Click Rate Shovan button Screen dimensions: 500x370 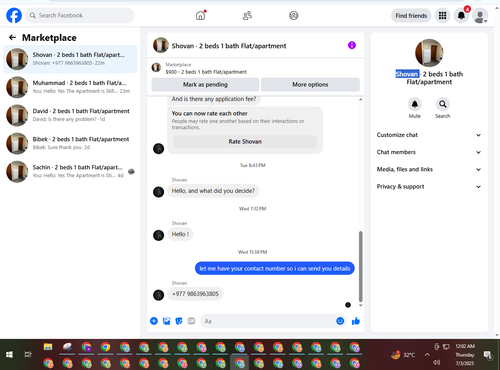(245, 142)
